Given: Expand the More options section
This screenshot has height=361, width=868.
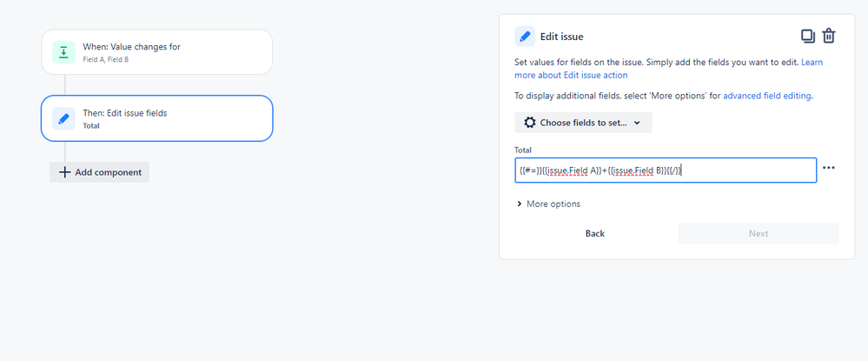Looking at the screenshot, I should 547,204.
